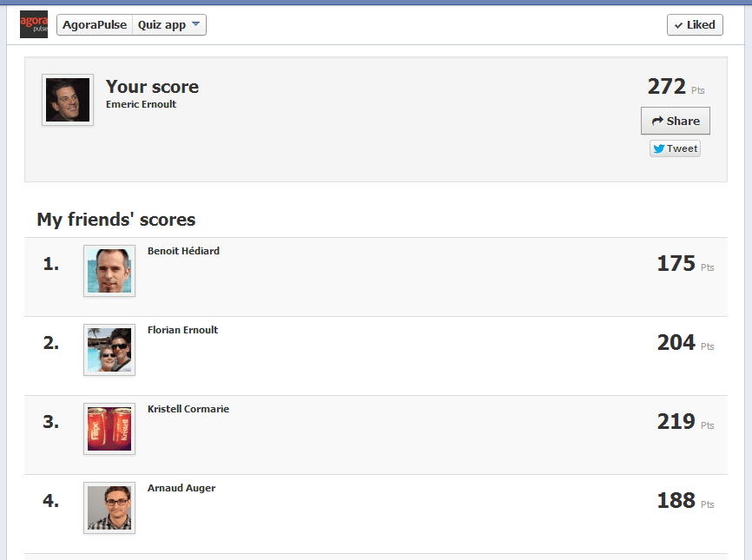Viewport: 752px width, 560px height.
Task: Click the AgoraPulse logo icon
Action: point(34,24)
